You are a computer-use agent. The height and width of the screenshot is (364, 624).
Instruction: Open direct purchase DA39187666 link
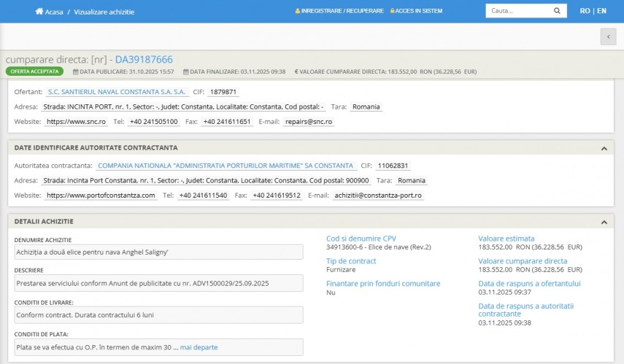pos(144,59)
